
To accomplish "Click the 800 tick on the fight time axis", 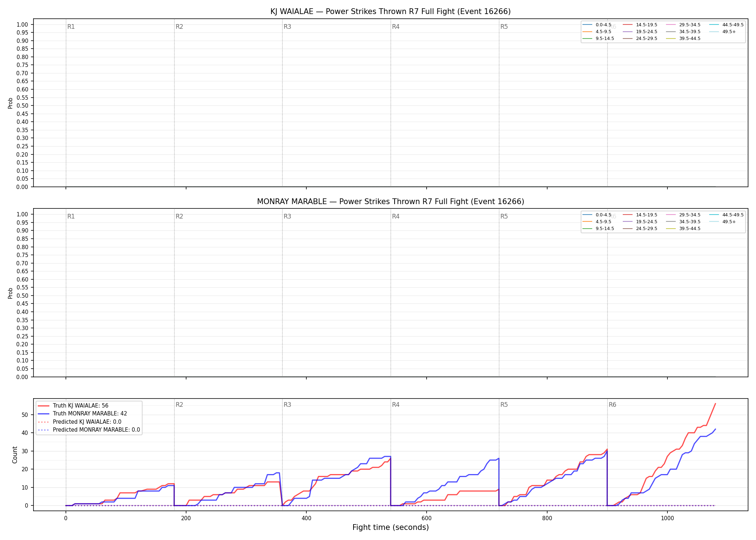I will coord(547,518).
